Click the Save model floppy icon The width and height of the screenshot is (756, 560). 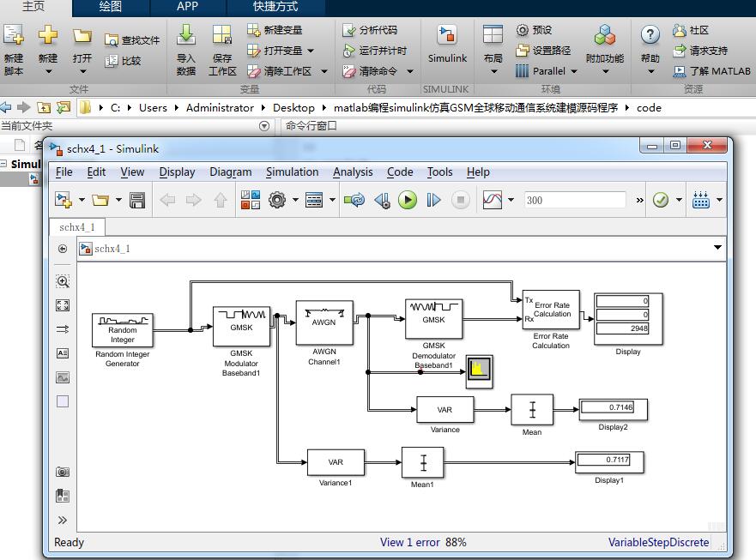[x=137, y=200]
